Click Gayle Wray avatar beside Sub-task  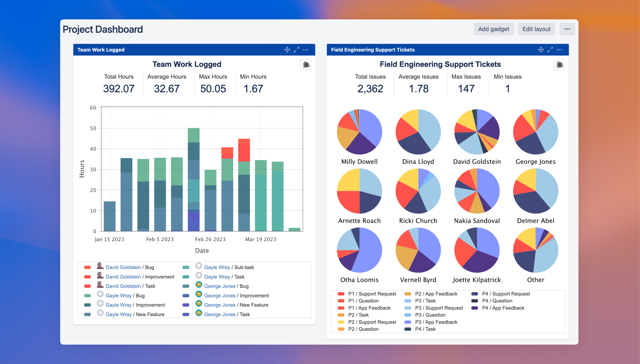tap(199, 266)
